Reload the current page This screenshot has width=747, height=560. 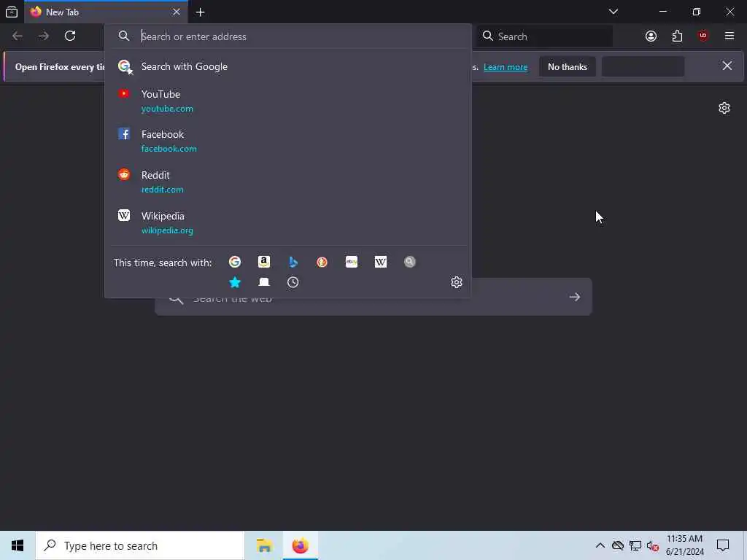(70, 36)
